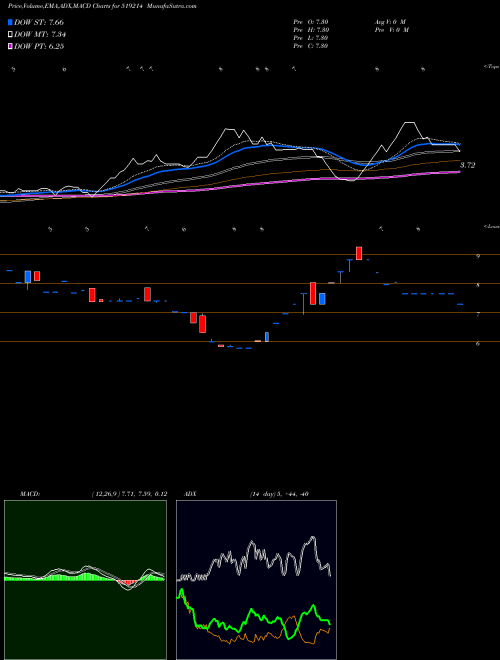Click the tallest red candle near price 9
Image resolution: width=500 pixels, height=660 pixels.
[359, 253]
